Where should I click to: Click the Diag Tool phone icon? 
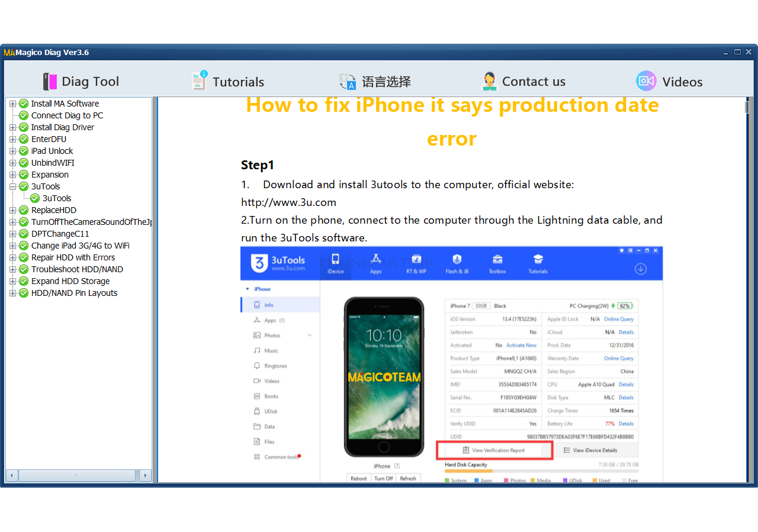pos(50,82)
